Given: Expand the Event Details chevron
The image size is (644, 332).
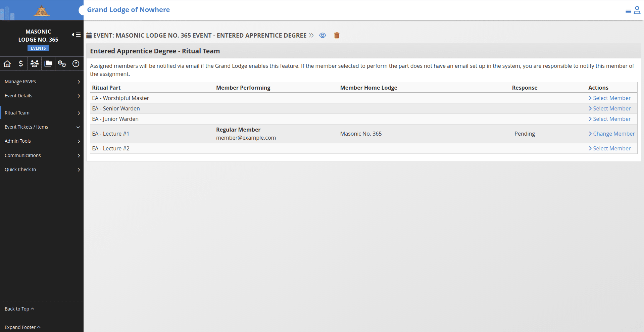Looking at the screenshot, I should (x=79, y=96).
